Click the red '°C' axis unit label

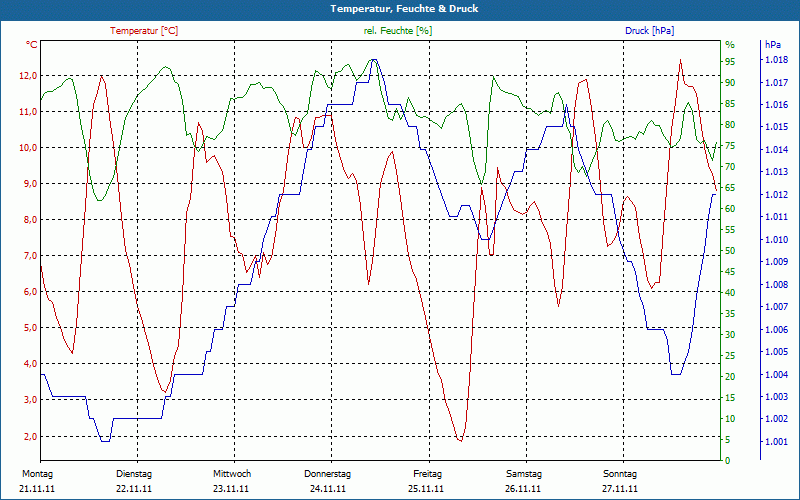32,45
